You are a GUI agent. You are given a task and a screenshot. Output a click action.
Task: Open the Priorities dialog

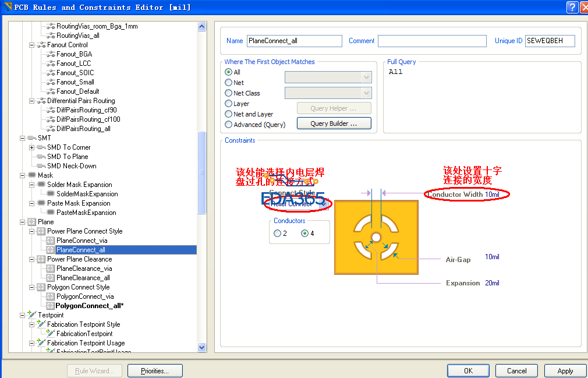click(155, 371)
